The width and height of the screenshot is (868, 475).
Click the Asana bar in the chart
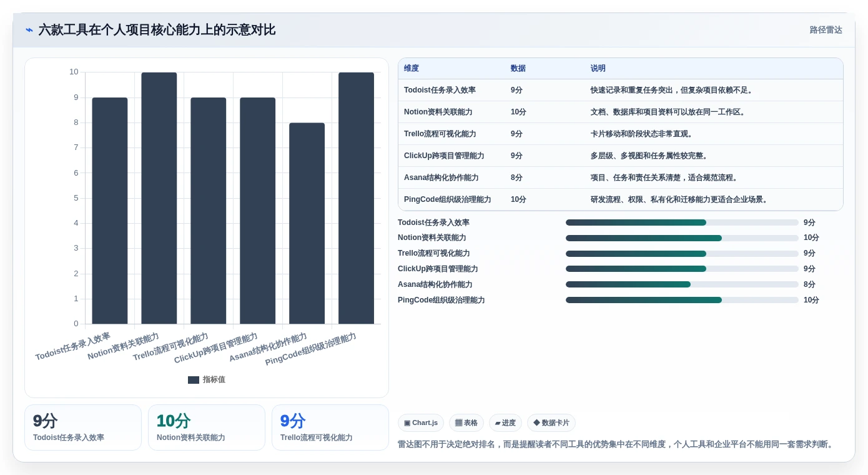tap(307, 223)
